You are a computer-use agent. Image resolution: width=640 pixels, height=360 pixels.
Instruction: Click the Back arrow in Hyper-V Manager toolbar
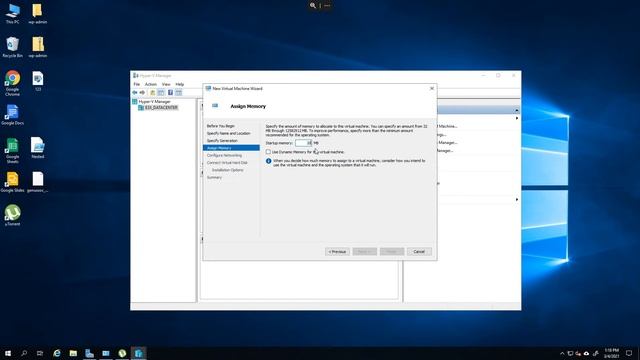pos(135,93)
